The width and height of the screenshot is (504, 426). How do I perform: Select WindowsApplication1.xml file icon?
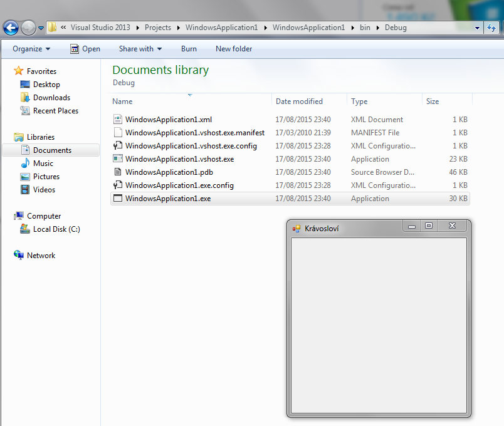pyautogui.click(x=117, y=120)
